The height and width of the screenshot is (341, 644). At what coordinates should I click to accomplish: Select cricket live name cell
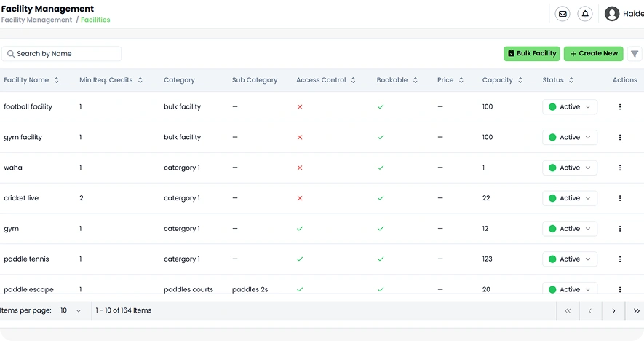21,198
